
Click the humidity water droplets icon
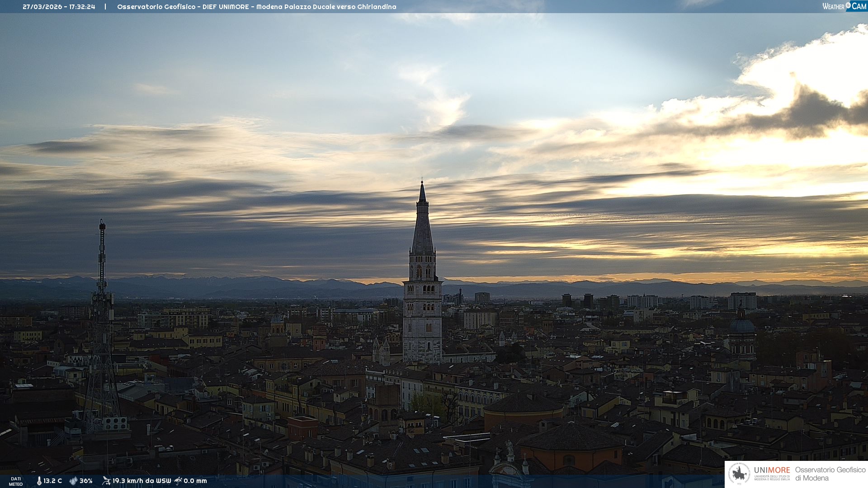tap(73, 481)
